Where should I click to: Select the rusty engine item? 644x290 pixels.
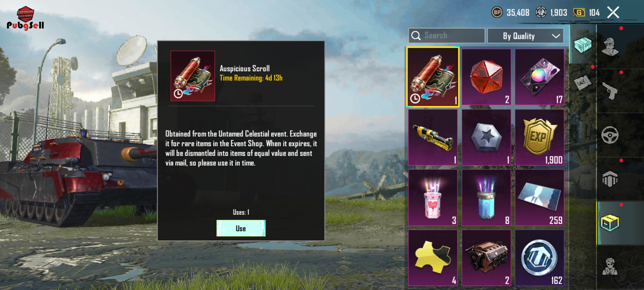point(486,258)
